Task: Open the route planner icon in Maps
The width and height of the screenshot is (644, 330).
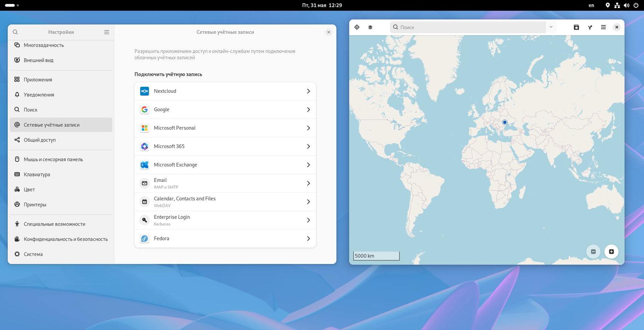Action: pyautogui.click(x=590, y=27)
